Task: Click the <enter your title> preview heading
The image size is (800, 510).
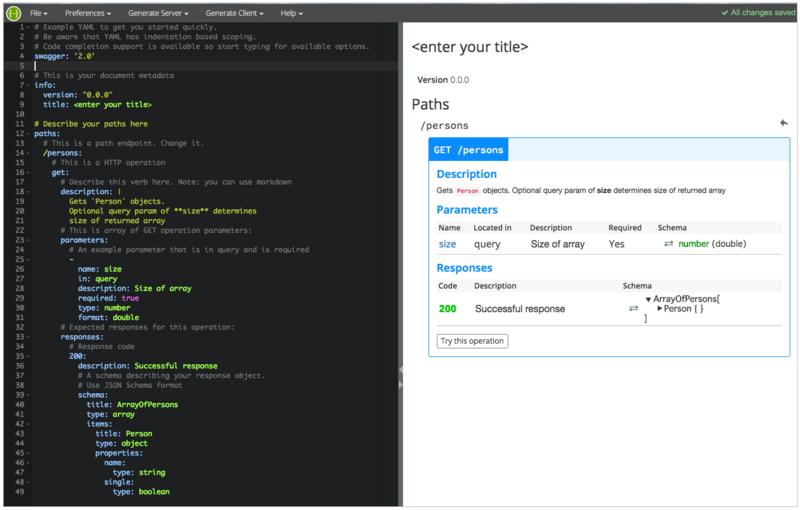Action: pos(470,47)
